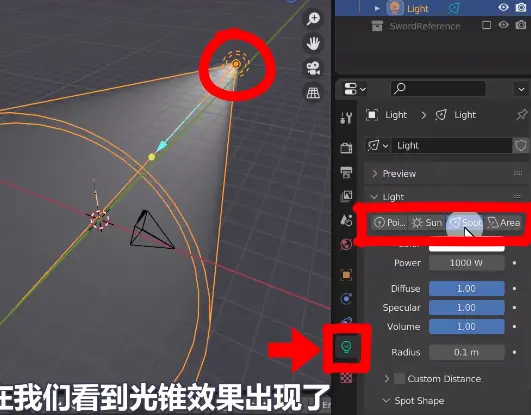Open the checkered Texture properties tab

[x=346, y=377]
